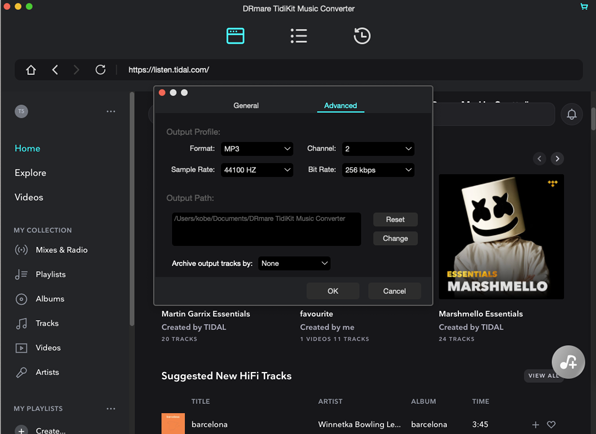Close the preferences dialog red button
596x434 pixels.
162,93
